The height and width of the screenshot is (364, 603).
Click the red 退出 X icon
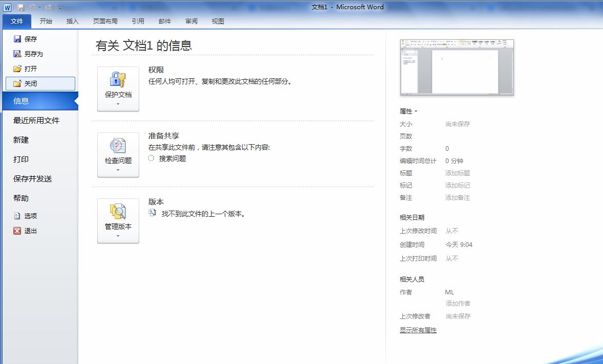pyautogui.click(x=17, y=231)
